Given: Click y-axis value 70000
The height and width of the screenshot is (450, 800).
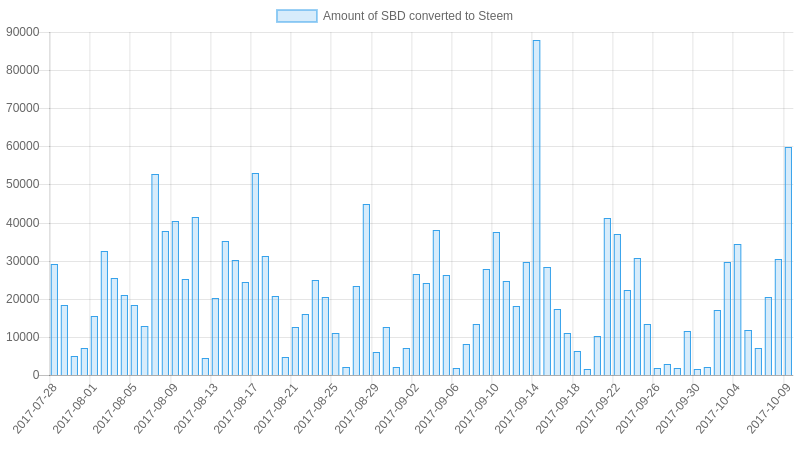Looking at the screenshot, I should tap(22, 108).
